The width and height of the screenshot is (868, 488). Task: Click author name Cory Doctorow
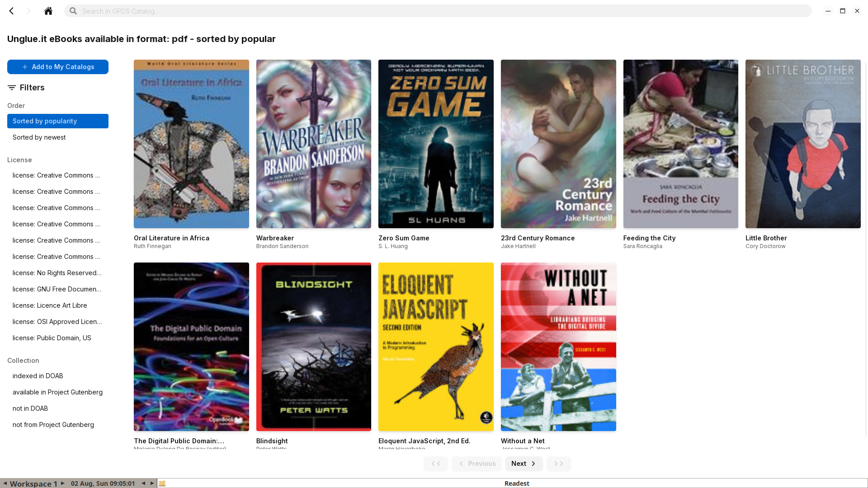tap(765, 246)
